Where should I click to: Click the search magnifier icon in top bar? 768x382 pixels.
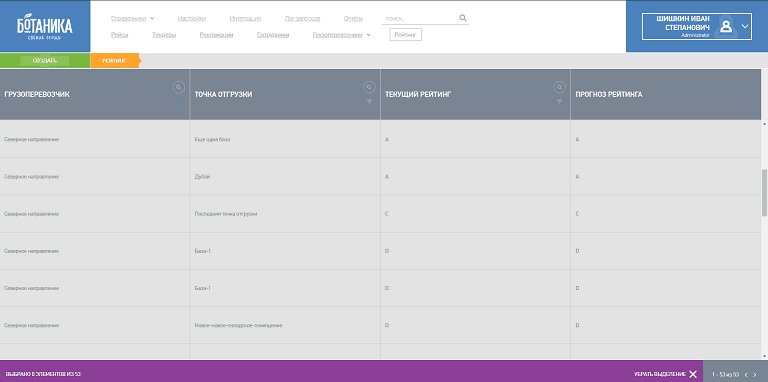(463, 18)
